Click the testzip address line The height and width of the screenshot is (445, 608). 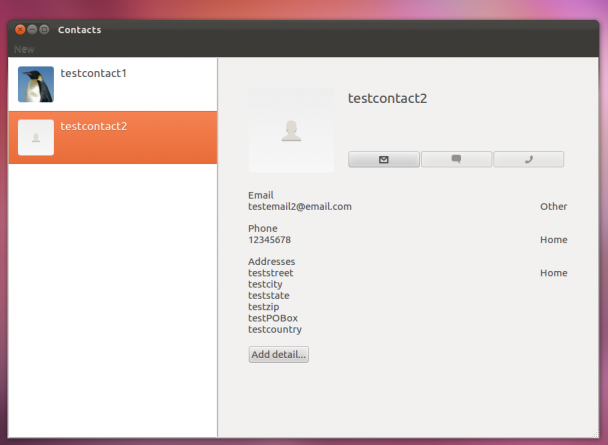[x=264, y=307]
